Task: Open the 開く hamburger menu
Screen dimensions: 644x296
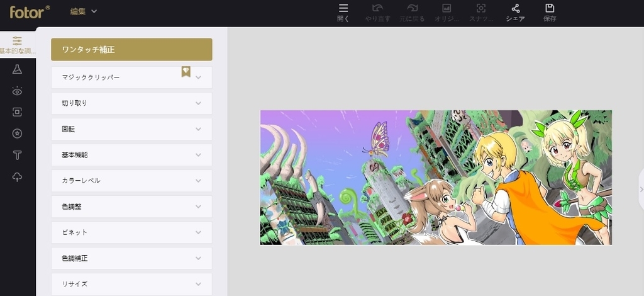Action: tap(343, 13)
